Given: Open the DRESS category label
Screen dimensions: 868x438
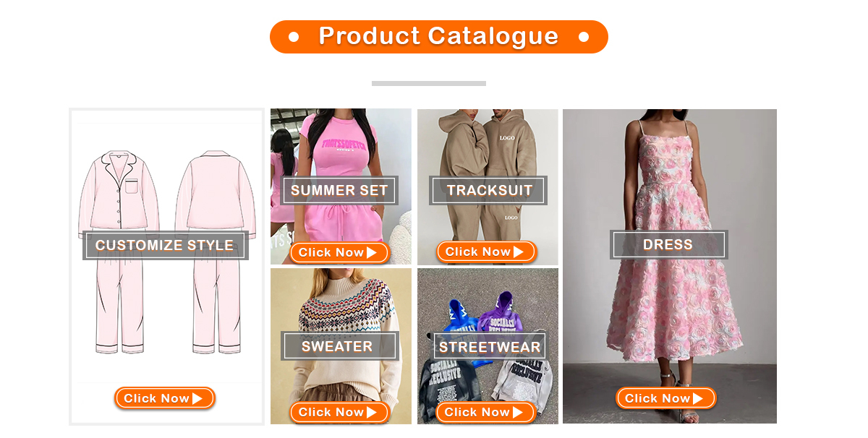Looking at the screenshot, I should click(668, 244).
